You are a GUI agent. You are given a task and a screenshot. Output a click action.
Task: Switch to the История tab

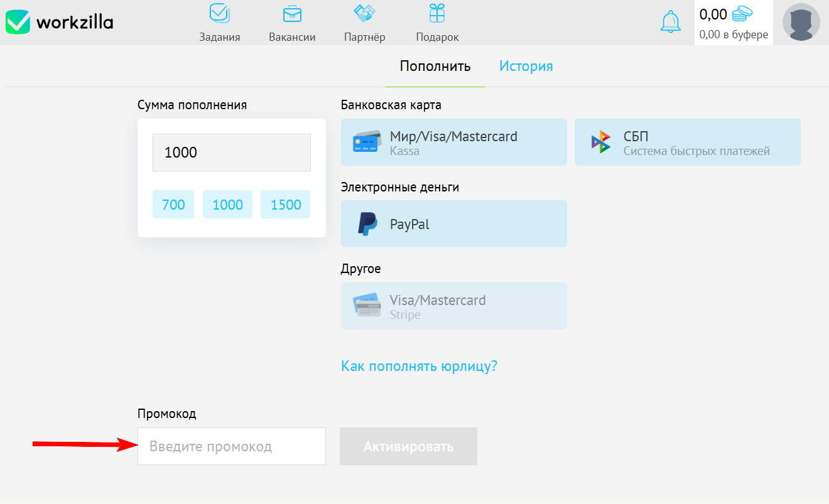click(525, 65)
